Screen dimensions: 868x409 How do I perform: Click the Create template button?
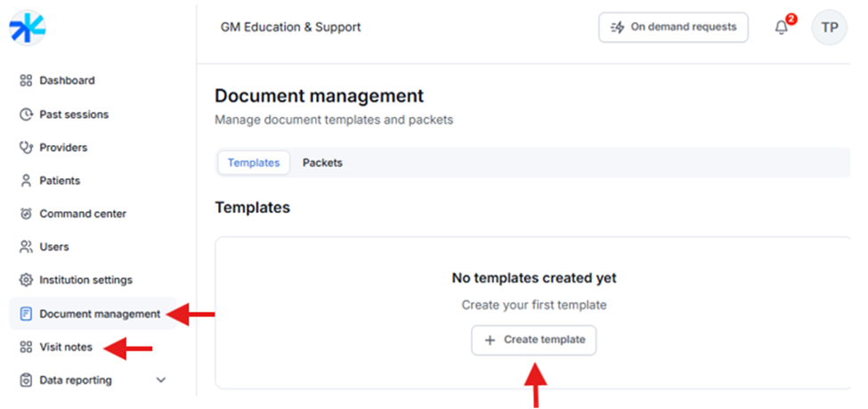(534, 339)
